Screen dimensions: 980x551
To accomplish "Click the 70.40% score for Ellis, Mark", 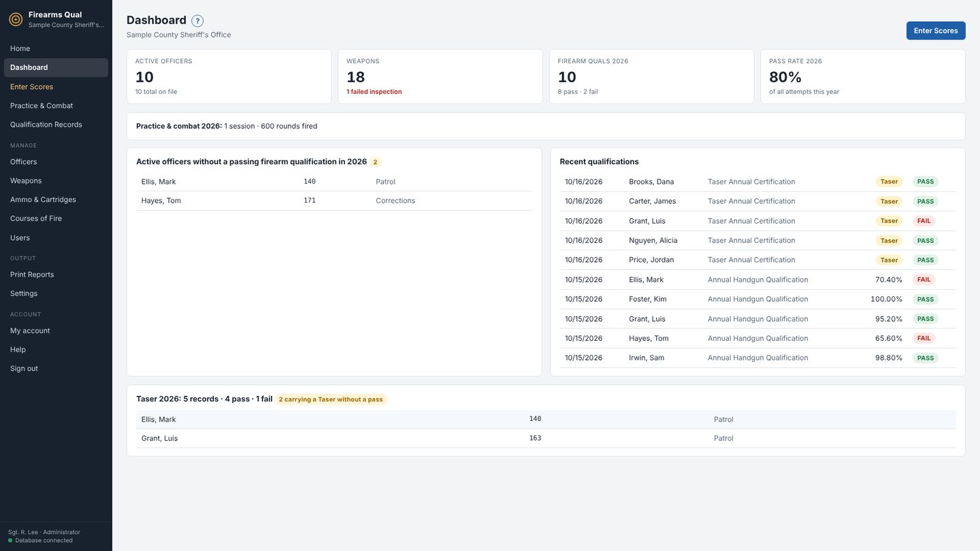I will (889, 280).
